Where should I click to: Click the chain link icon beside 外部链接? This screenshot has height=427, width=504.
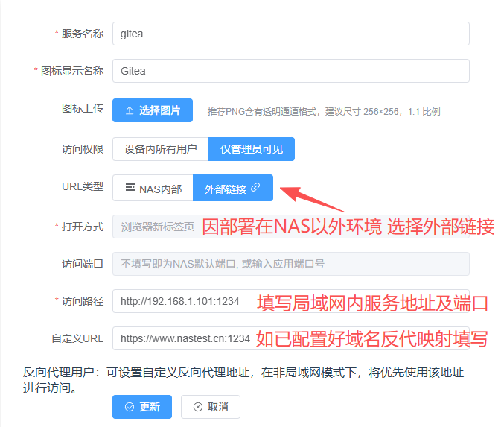pyautogui.click(x=255, y=187)
